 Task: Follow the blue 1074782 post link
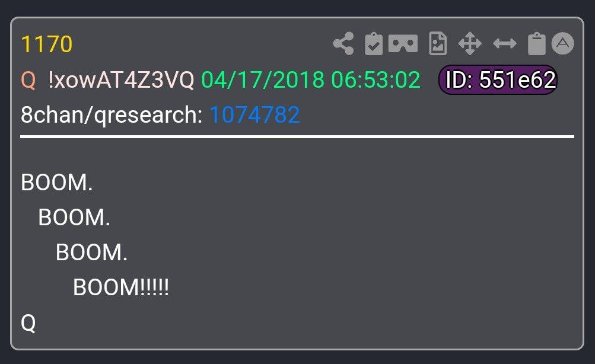[254, 114]
